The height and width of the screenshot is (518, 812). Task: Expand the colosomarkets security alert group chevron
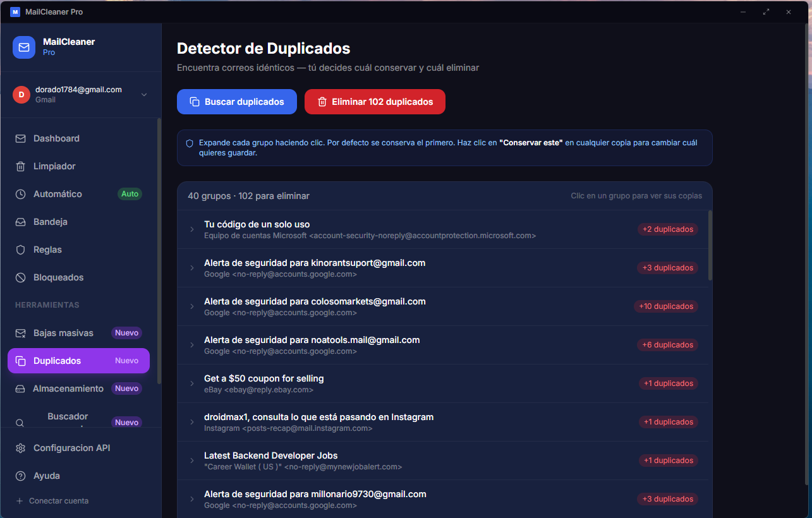tap(192, 306)
